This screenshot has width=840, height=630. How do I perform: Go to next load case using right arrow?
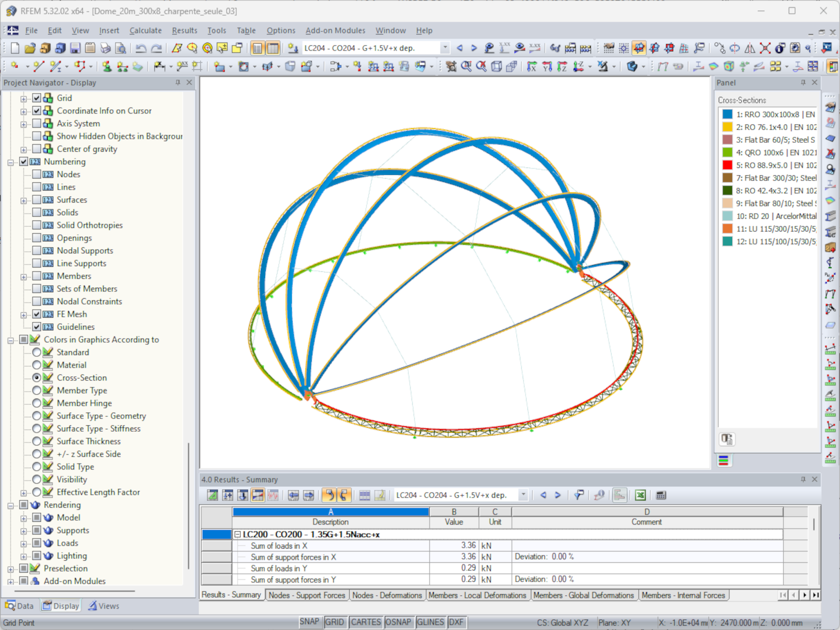[x=474, y=48]
